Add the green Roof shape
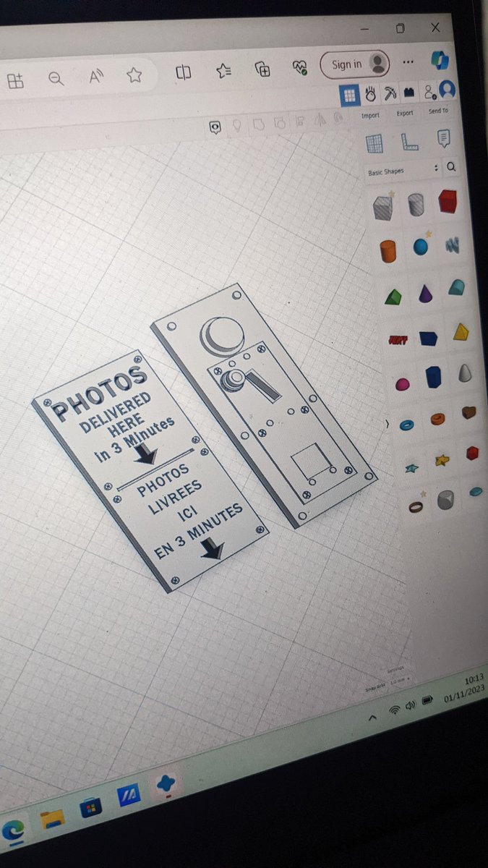The width and height of the screenshot is (488, 868). click(393, 297)
